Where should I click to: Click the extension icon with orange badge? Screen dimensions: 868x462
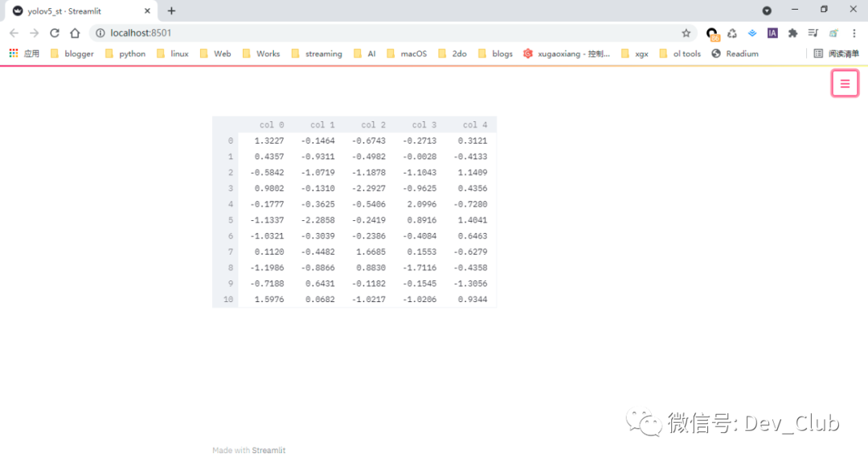coord(712,35)
